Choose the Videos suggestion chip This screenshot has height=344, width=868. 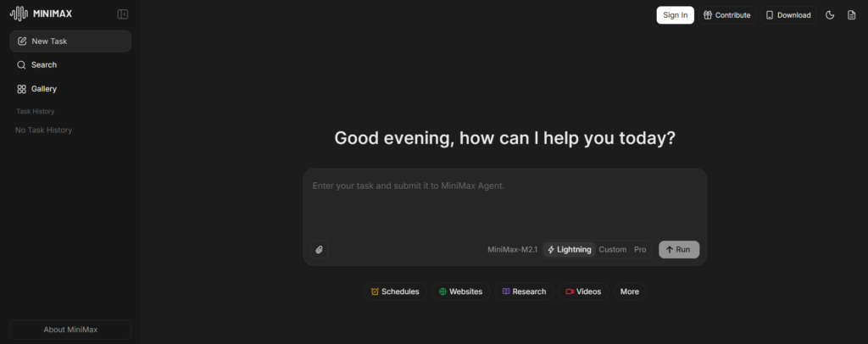pyautogui.click(x=583, y=291)
